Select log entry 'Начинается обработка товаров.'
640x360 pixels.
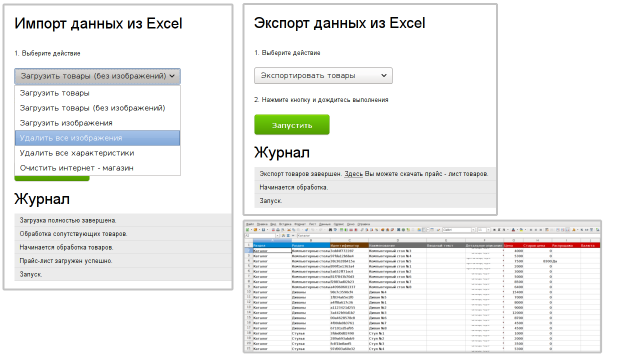[x=123, y=247]
